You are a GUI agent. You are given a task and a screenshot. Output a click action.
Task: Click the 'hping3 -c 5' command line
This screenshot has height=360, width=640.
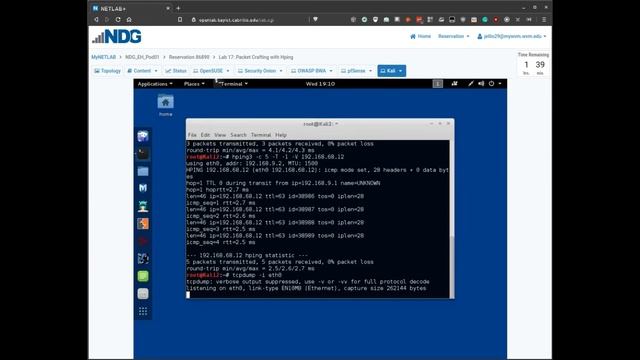click(x=265, y=157)
